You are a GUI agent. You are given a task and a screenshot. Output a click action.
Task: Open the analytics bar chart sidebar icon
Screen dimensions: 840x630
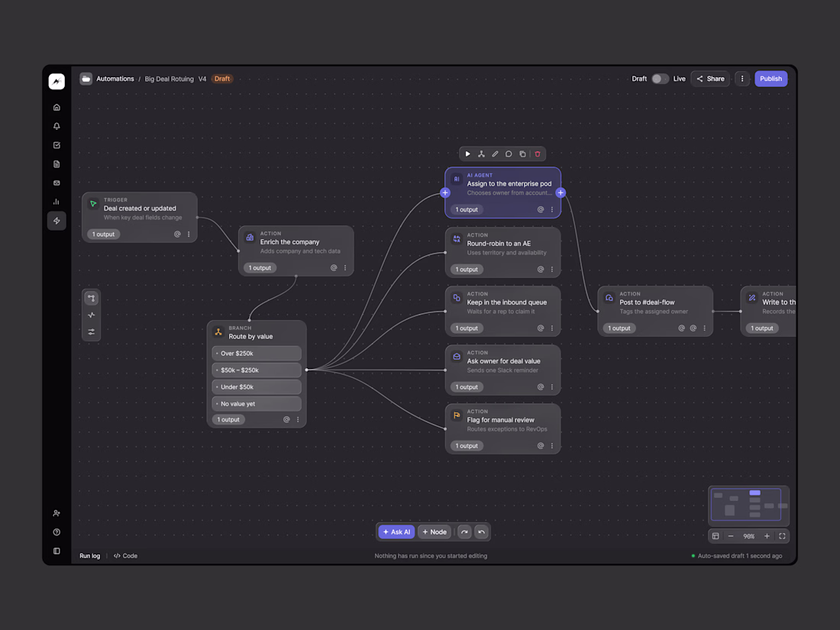point(57,202)
